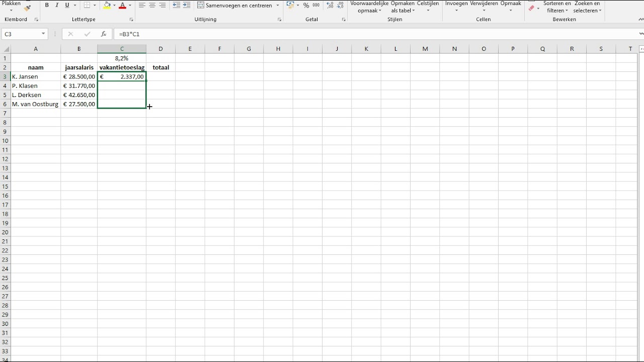Screen dimensions: 644x362
Task: Open Zoeken en selecteren menu
Action: (587, 7)
